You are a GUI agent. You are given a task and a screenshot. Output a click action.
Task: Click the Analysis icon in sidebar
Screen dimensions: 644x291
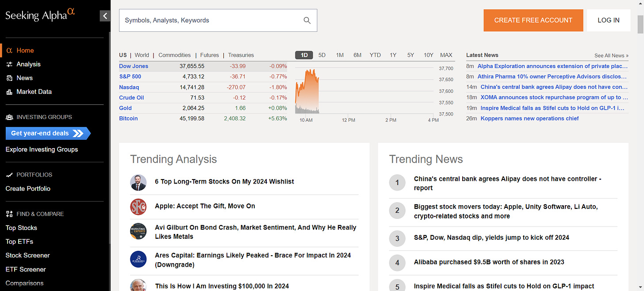pos(9,64)
